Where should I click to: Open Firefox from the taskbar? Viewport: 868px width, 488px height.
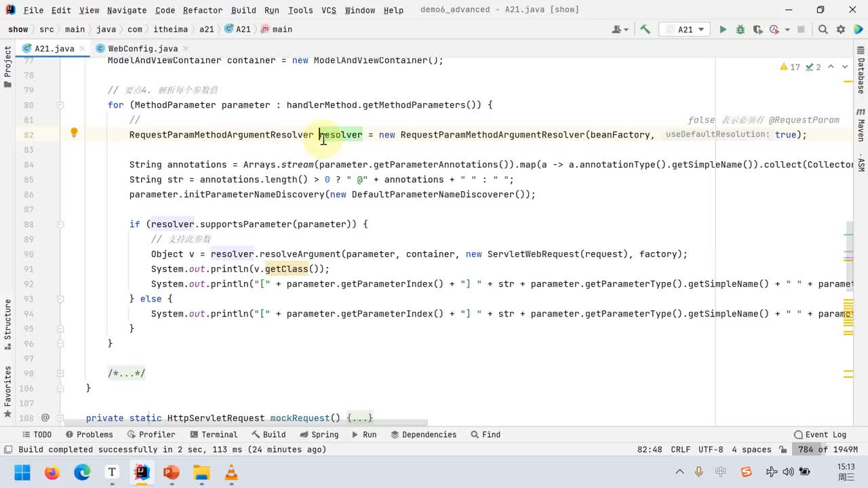click(x=52, y=472)
